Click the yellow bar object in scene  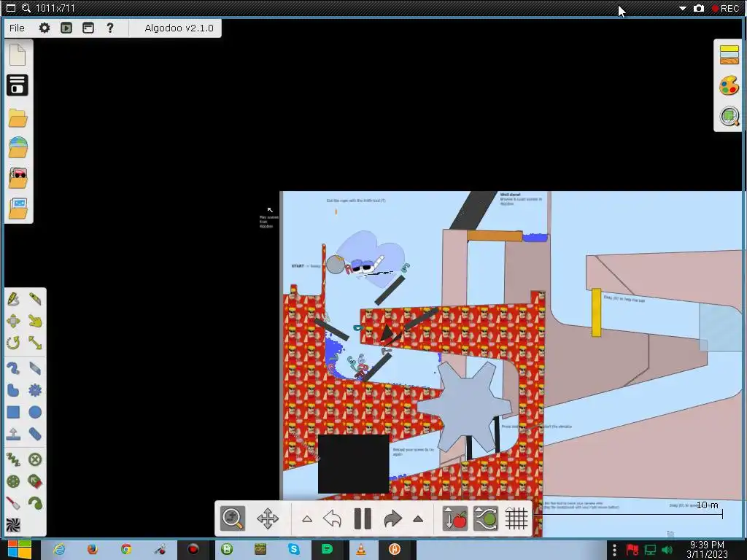click(596, 312)
